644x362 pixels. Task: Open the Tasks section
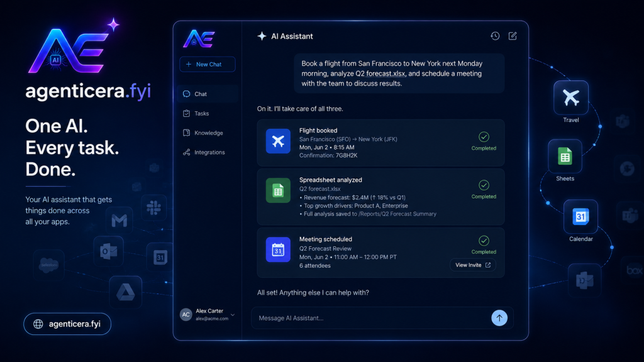pos(208,113)
